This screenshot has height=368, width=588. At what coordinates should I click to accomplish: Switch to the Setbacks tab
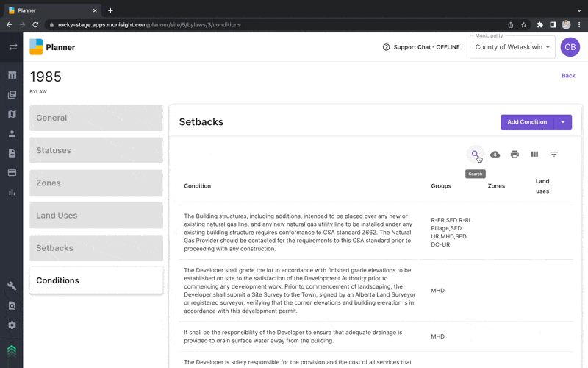pos(96,248)
